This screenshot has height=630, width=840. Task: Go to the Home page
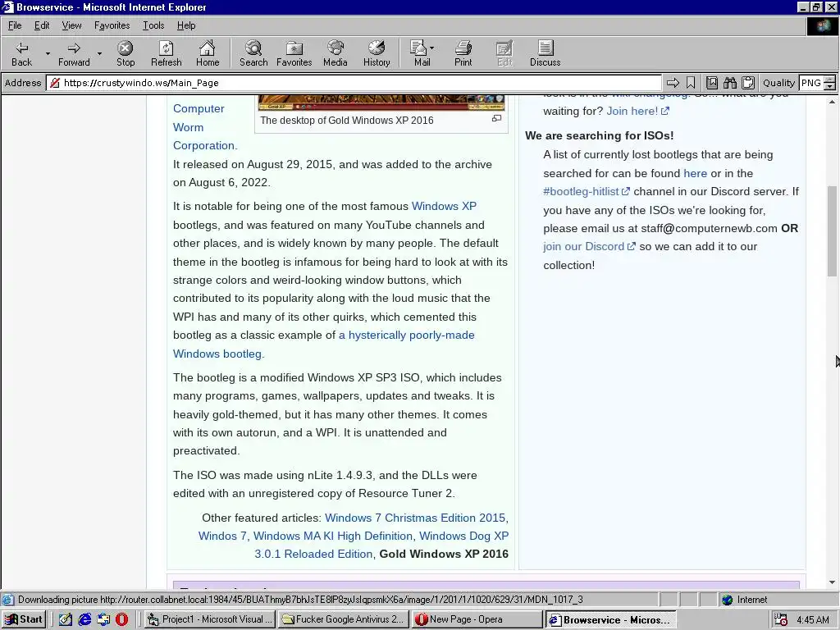pos(208,53)
